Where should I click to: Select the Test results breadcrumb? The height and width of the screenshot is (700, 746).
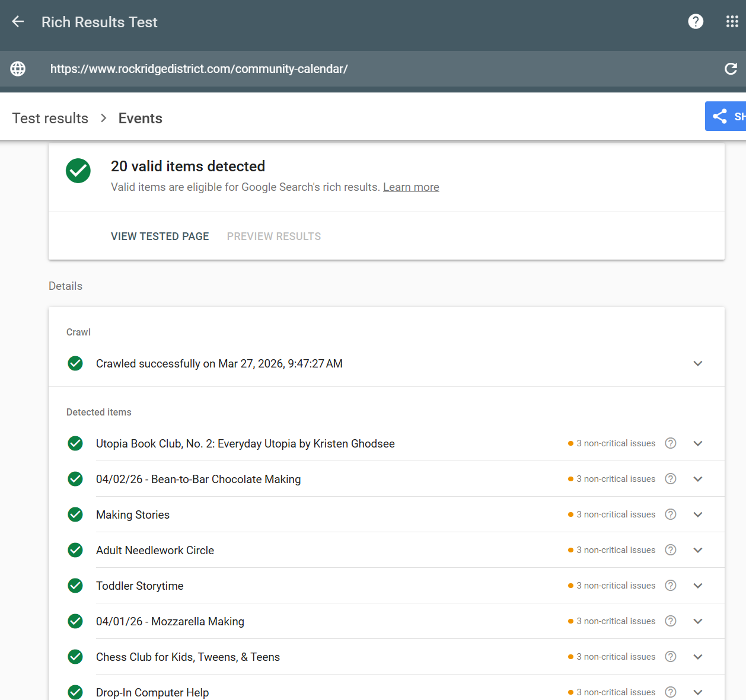(x=50, y=118)
